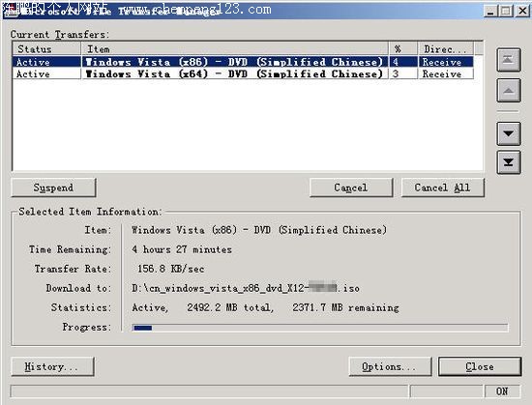Click the Direc... column header
532x405 pixels.
[x=446, y=48]
